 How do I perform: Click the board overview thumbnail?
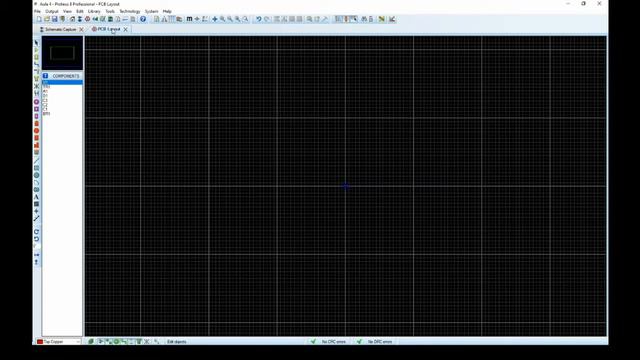click(x=62, y=53)
